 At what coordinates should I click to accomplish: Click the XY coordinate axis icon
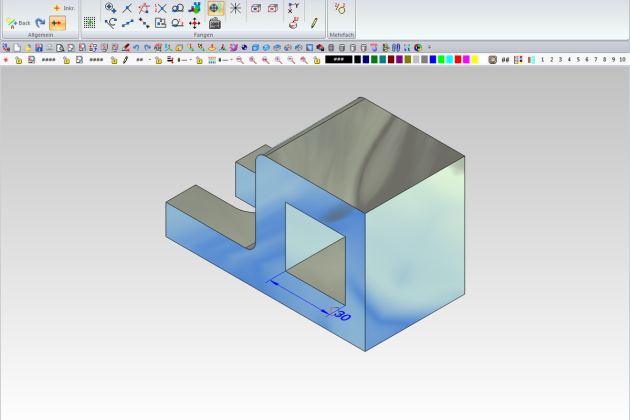tap(293, 7)
